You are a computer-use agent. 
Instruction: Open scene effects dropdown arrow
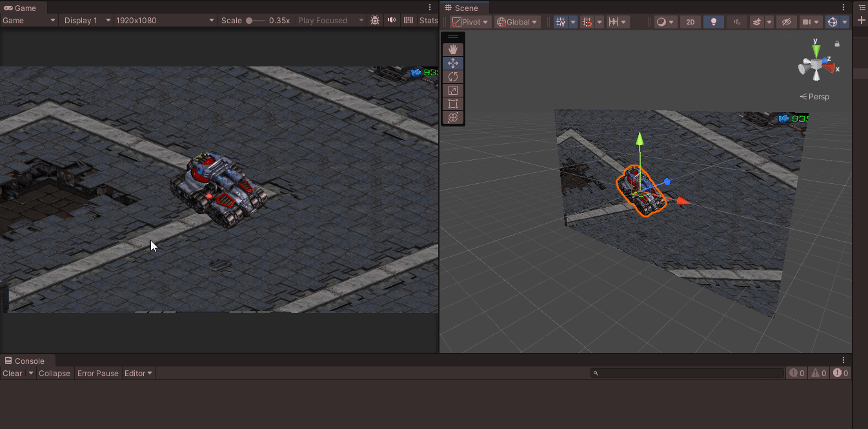[769, 22]
